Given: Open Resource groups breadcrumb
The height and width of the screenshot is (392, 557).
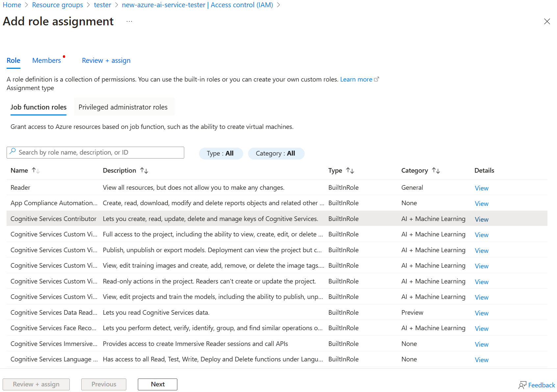Looking at the screenshot, I should (x=58, y=5).
